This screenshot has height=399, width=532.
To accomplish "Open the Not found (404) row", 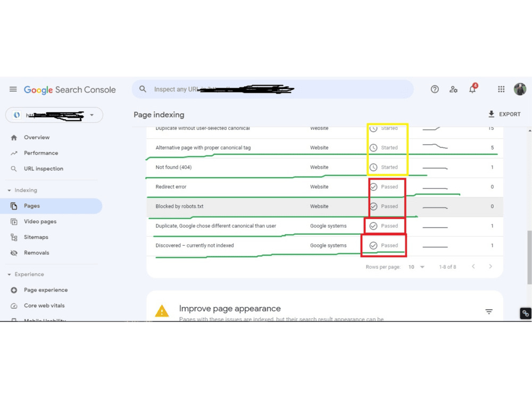I will click(325, 167).
